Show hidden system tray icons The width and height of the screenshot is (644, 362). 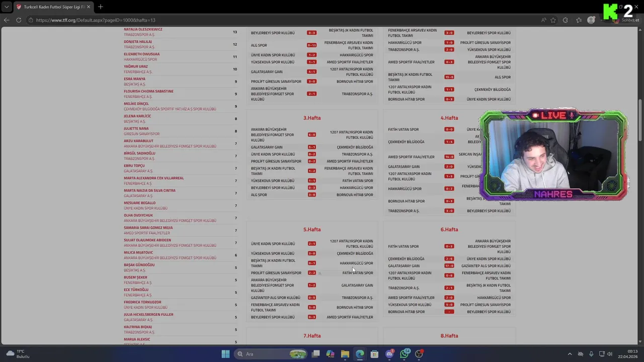pos(570,354)
